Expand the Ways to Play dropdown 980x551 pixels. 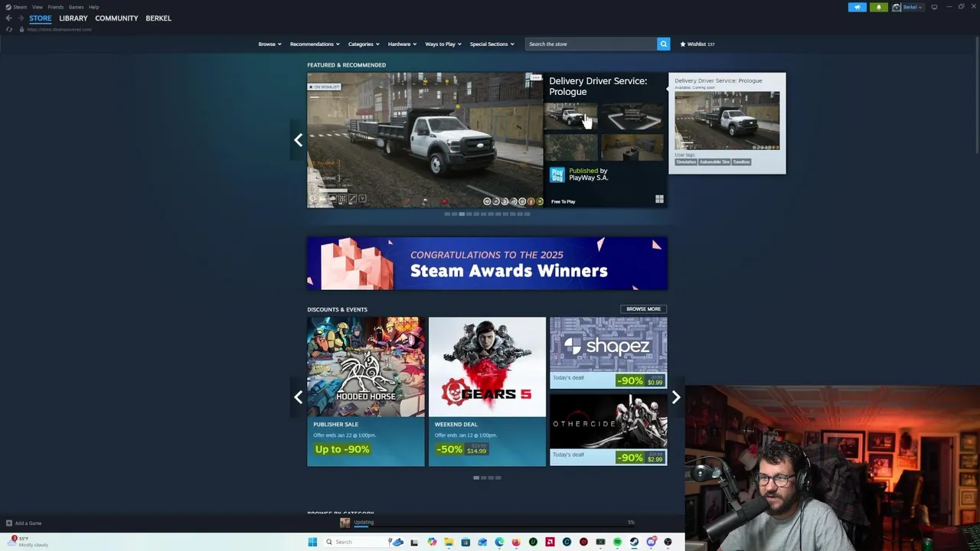click(x=443, y=44)
